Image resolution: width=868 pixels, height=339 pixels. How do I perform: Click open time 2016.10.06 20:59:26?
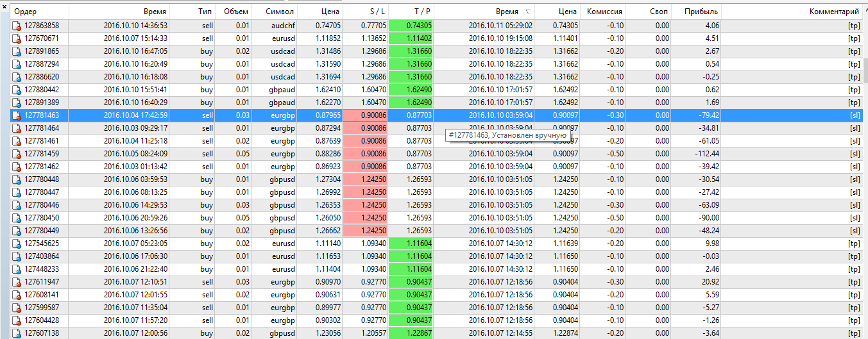click(x=135, y=218)
